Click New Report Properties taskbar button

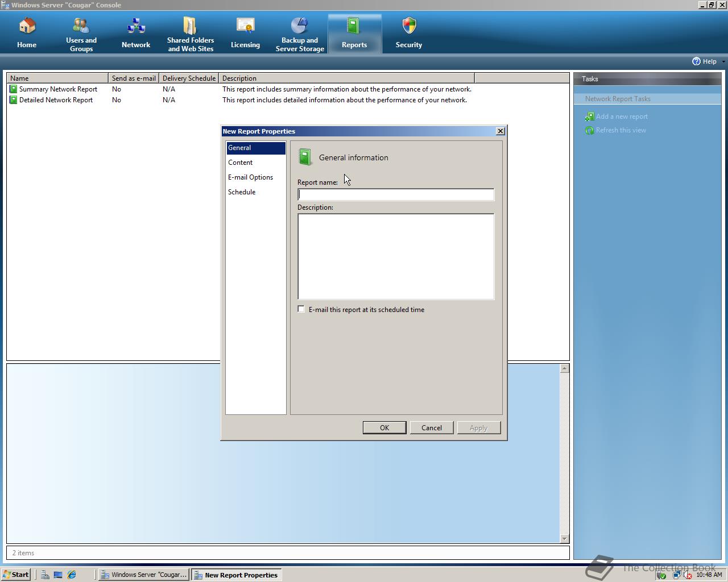click(236, 575)
